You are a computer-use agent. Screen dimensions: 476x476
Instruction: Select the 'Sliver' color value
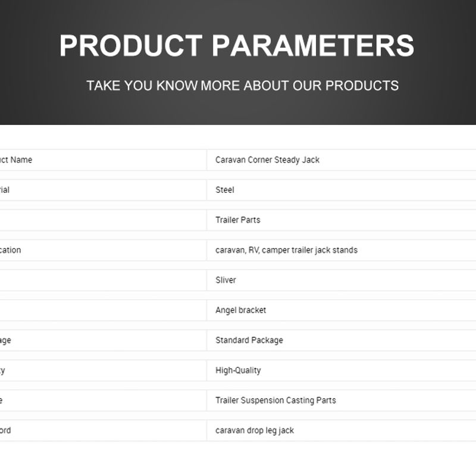coord(226,280)
